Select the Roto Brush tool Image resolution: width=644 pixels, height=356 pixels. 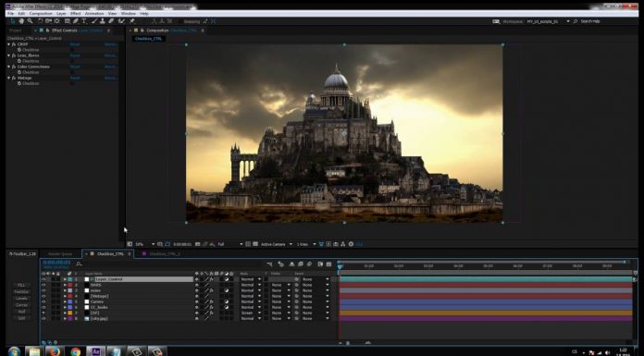tap(121, 21)
